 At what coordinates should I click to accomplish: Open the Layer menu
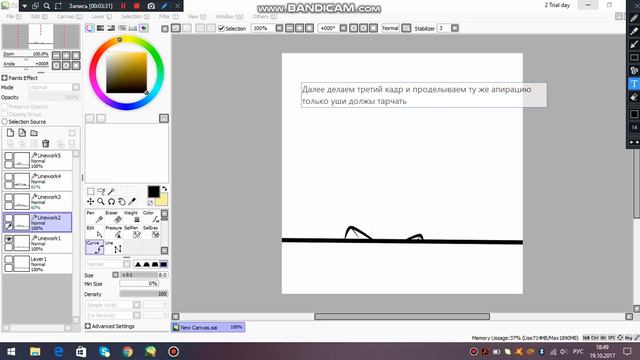click(x=101, y=17)
